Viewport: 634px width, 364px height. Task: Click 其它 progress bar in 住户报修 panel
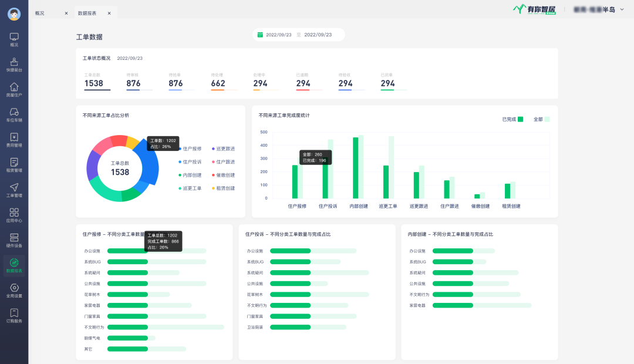tap(146, 349)
